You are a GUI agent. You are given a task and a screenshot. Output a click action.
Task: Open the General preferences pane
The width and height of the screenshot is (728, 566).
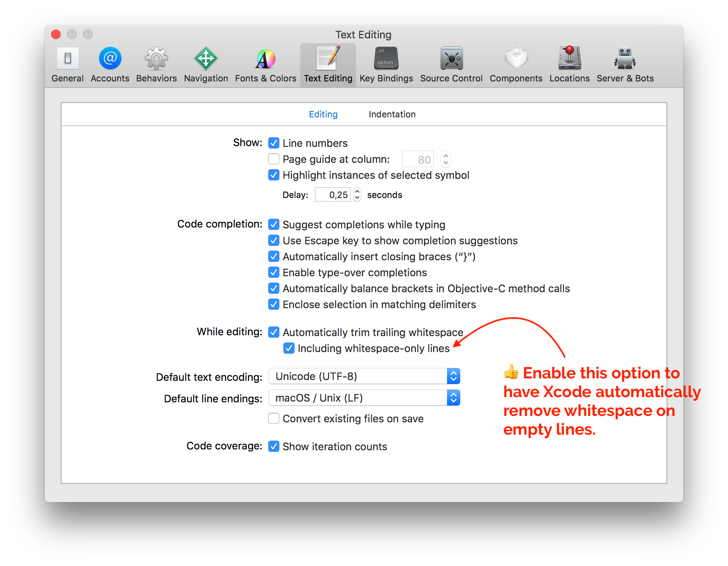click(67, 65)
